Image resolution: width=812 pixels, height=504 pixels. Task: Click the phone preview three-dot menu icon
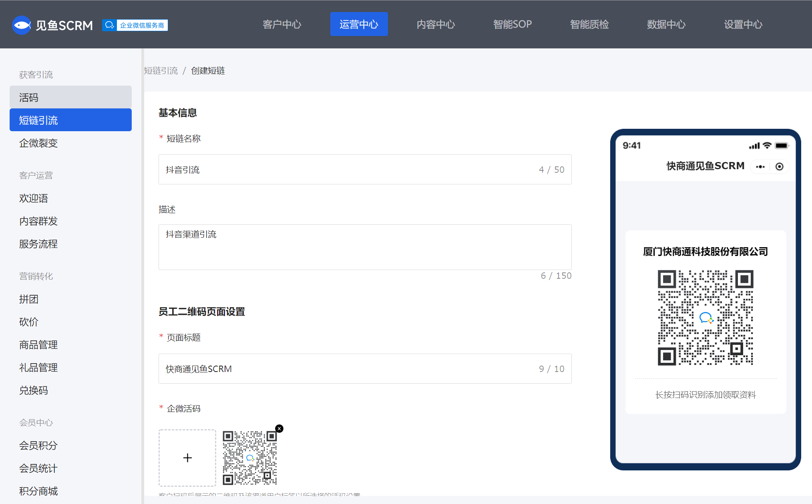click(760, 167)
